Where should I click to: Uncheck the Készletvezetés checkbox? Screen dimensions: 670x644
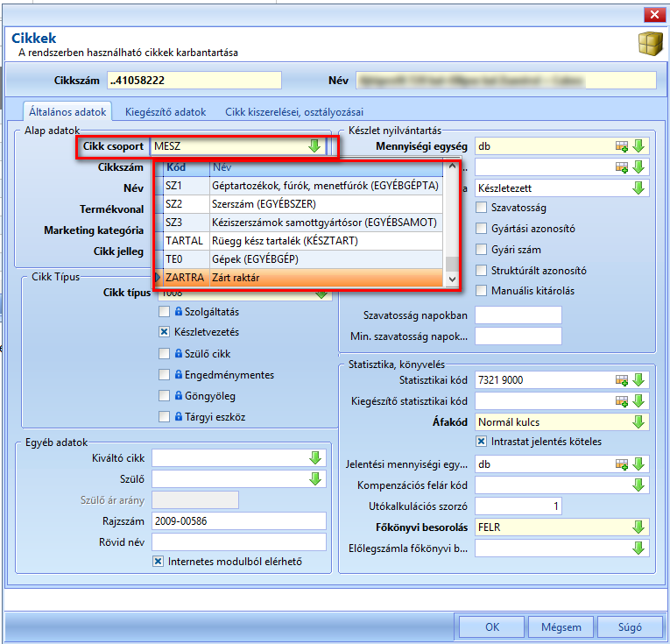(164, 332)
